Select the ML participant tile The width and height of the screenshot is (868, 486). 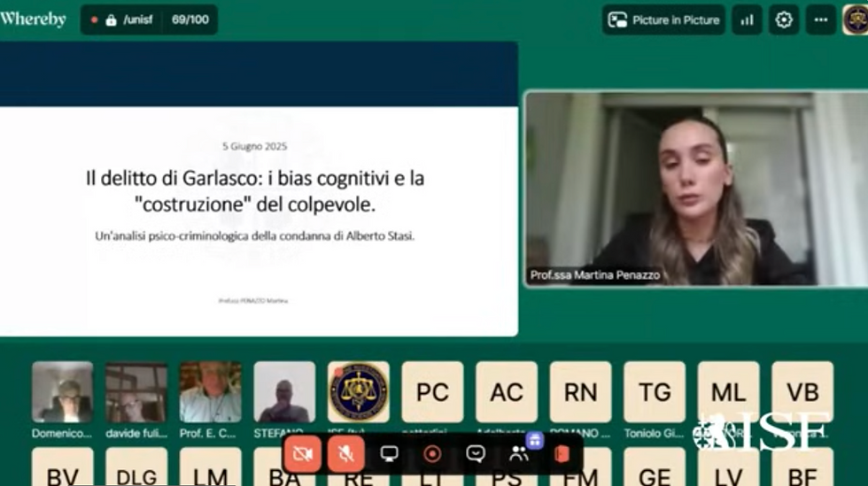pos(728,392)
